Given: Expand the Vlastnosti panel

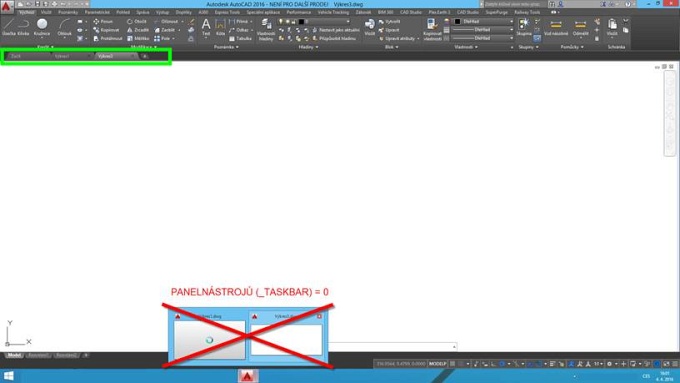Looking at the screenshot, I should 465,47.
